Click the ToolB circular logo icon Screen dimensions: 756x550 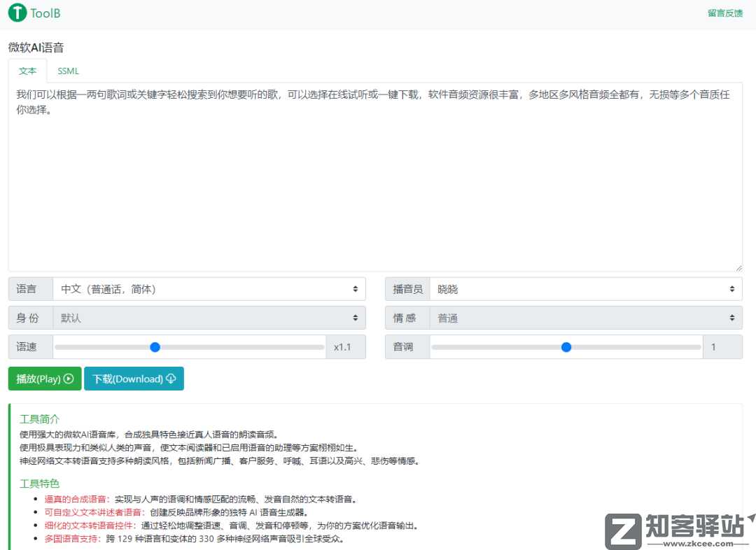point(15,13)
